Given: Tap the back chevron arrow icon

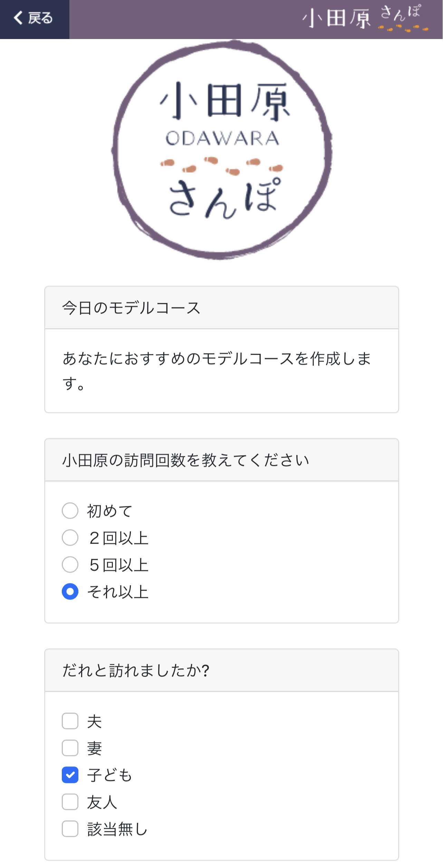Looking at the screenshot, I should click(x=18, y=18).
